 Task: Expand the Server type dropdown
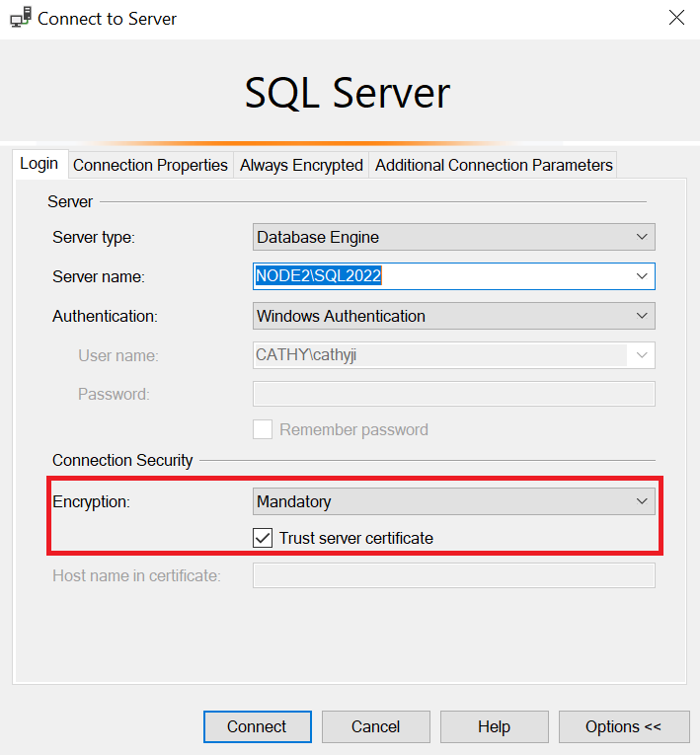[x=454, y=237]
